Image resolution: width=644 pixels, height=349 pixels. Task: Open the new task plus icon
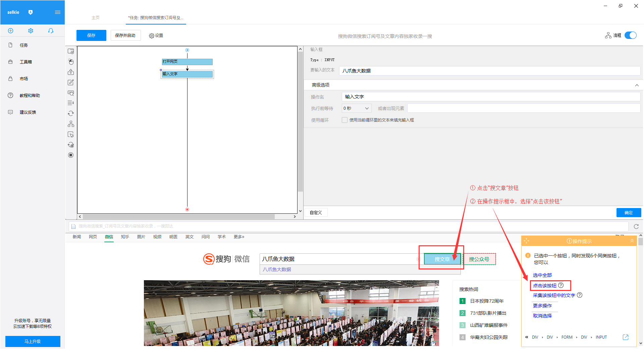[10, 31]
